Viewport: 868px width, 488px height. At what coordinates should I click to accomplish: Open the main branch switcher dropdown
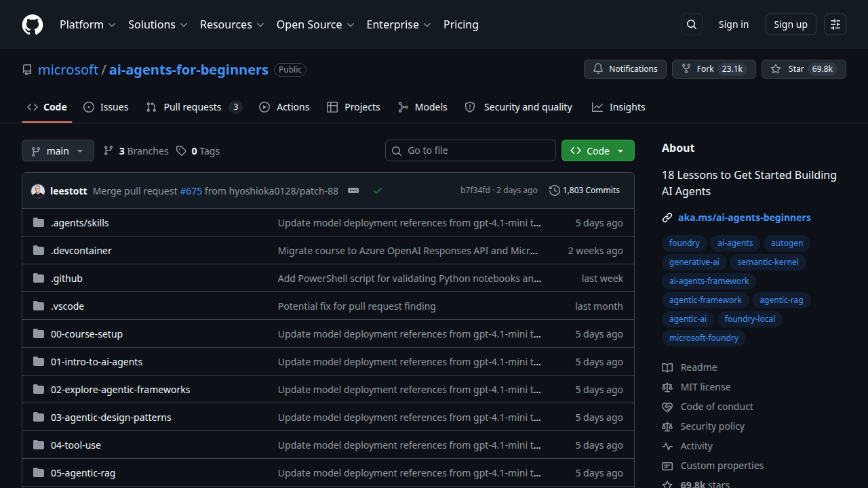coord(58,150)
